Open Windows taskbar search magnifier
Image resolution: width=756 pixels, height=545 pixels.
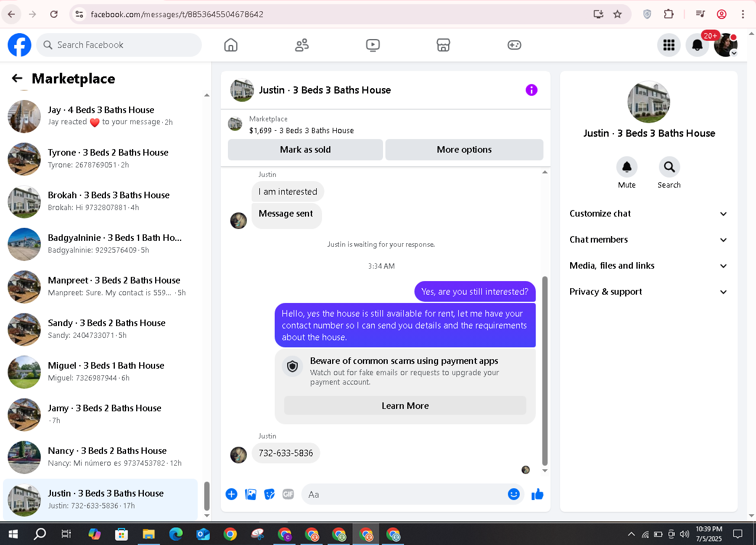tap(40, 534)
